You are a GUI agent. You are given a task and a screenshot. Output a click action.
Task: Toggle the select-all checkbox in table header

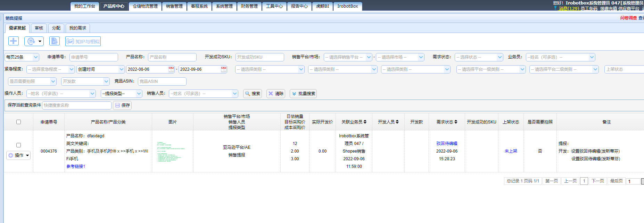(18, 122)
